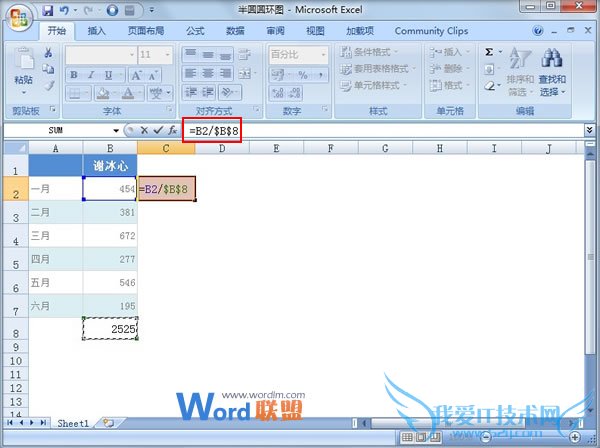Click the comma style icon

pos(321,75)
